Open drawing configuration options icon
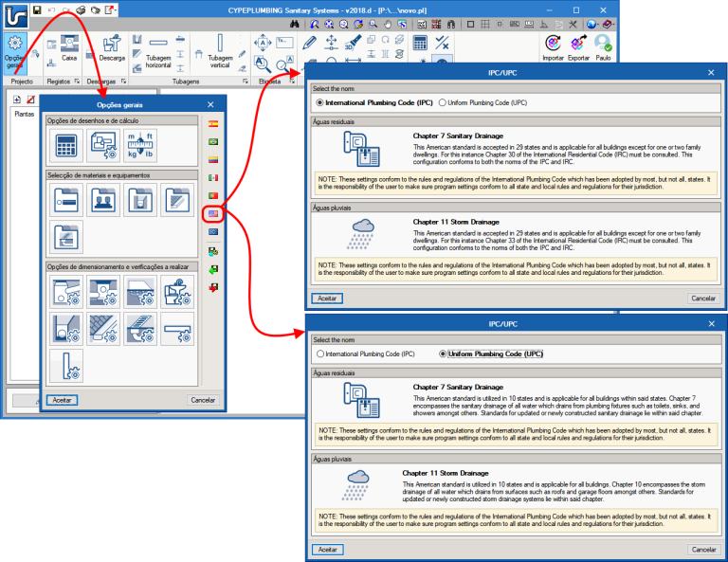Viewport: 728px width, 562px height. [x=103, y=146]
